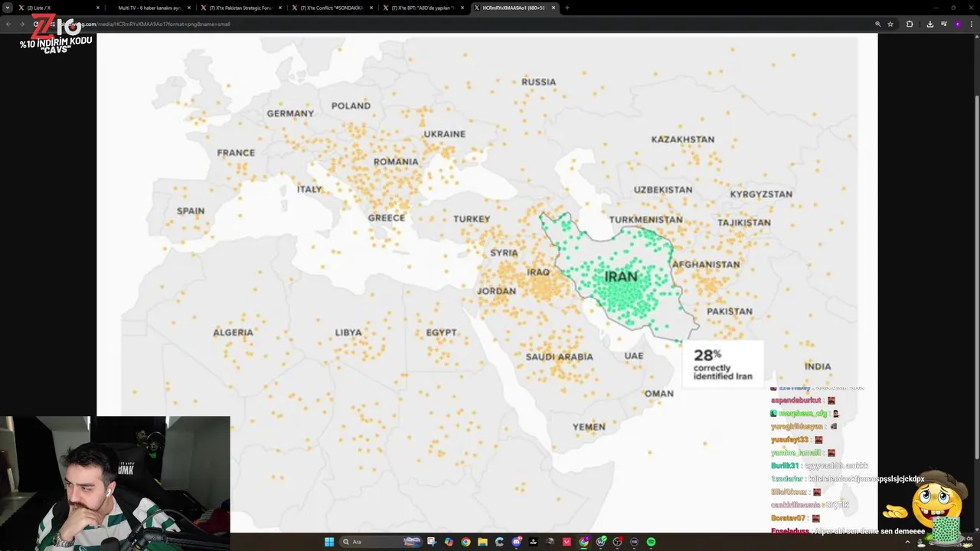Click the taskbar 'Ara' search box
The width and height of the screenshot is (980, 551).
381,542
